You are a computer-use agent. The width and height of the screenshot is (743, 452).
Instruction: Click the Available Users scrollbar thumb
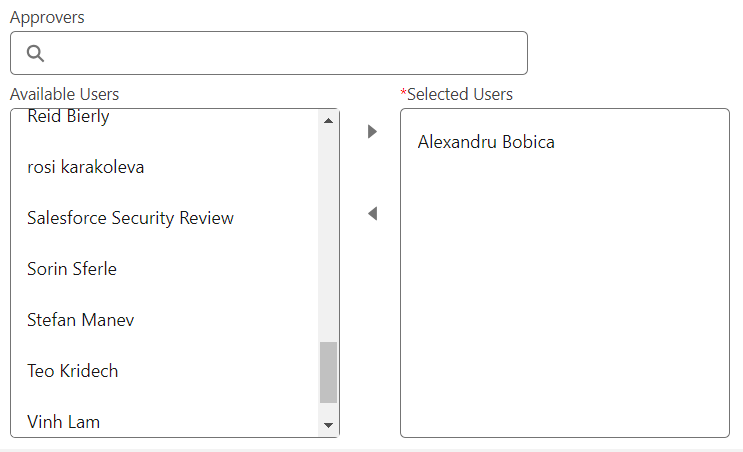click(328, 372)
